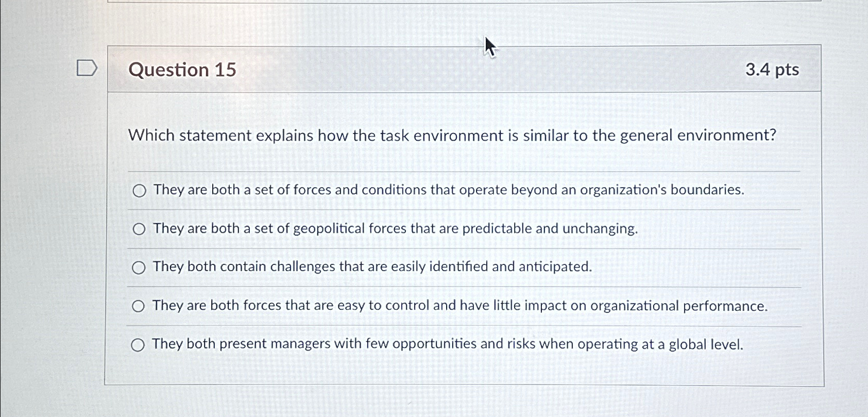This screenshot has width=868, height=417.
Task: Select the geopolitical forces answer option
Action: (139, 229)
